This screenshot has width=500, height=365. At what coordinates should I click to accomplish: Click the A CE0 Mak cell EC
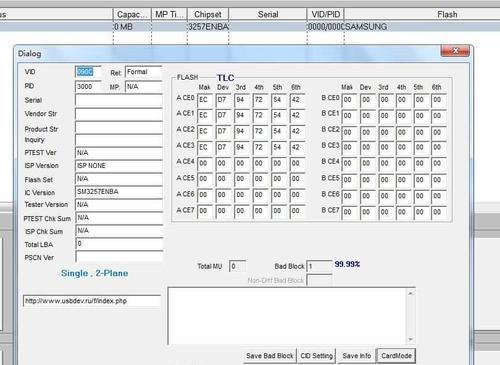point(205,100)
